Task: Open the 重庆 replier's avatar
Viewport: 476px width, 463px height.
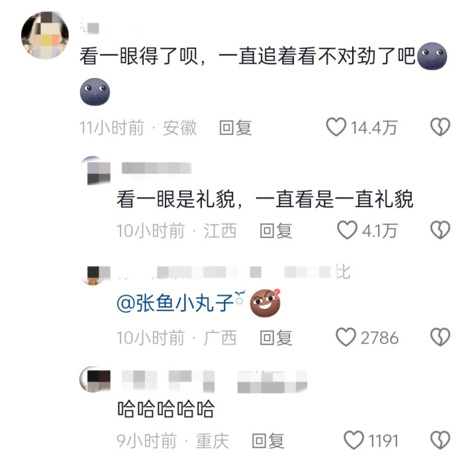Action: tap(95, 379)
